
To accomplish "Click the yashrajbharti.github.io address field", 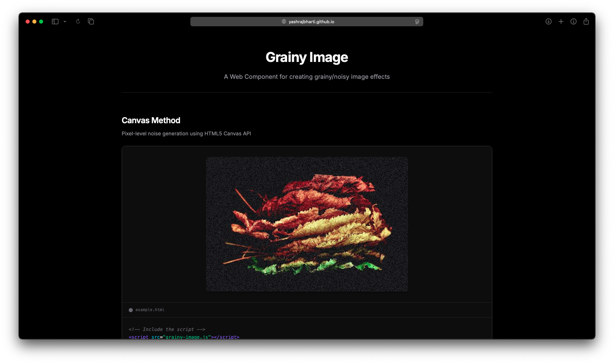I will (x=307, y=22).
